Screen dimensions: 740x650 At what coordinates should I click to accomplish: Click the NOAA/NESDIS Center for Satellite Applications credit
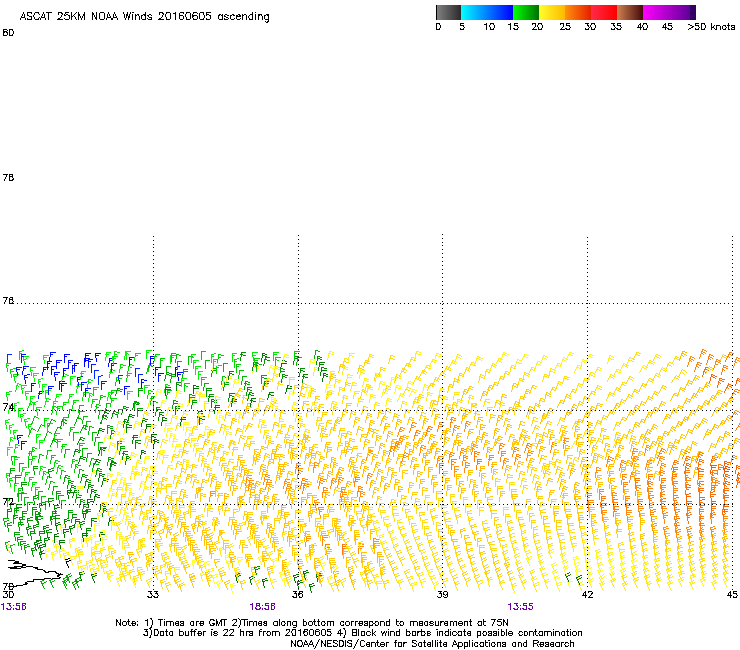point(432,644)
